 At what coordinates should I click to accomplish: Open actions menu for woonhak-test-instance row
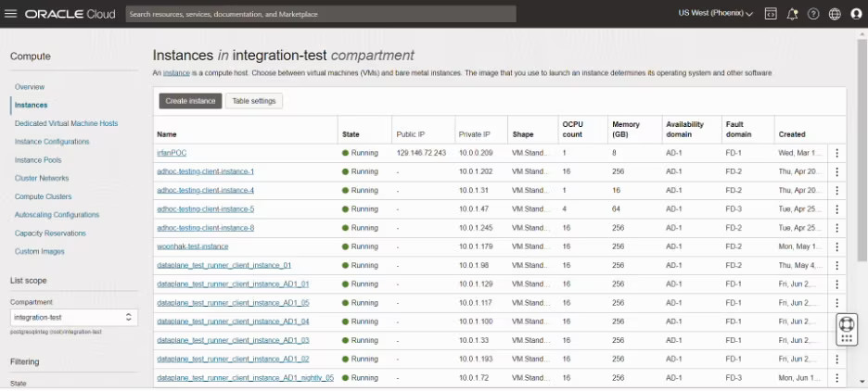pyautogui.click(x=836, y=246)
